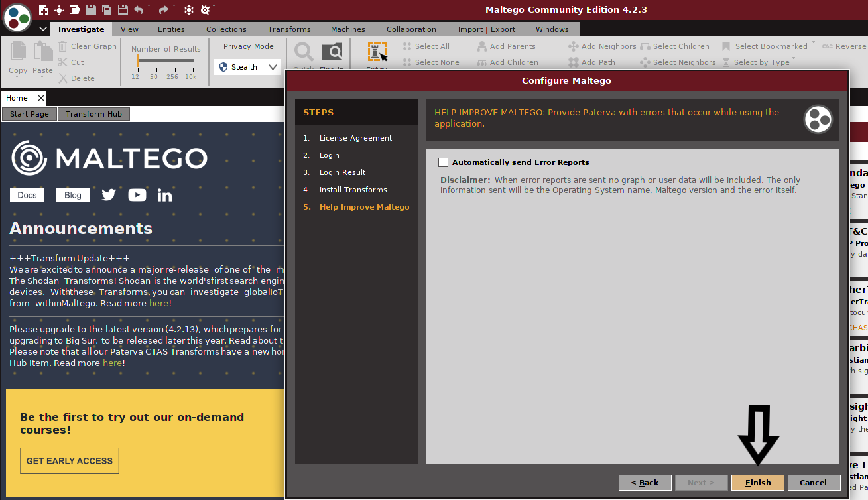Click the Save As disk icon
This screenshot has height=500, width=868.
(122, 10)
